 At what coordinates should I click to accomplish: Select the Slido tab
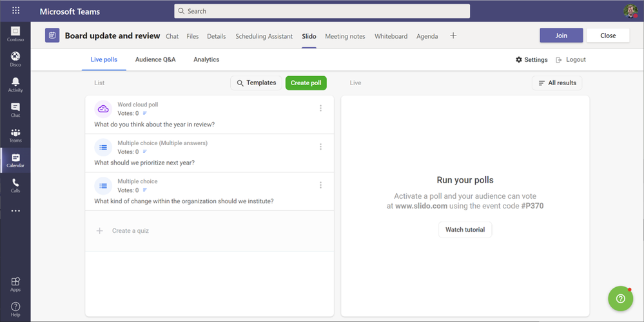(x=309, y=36)
